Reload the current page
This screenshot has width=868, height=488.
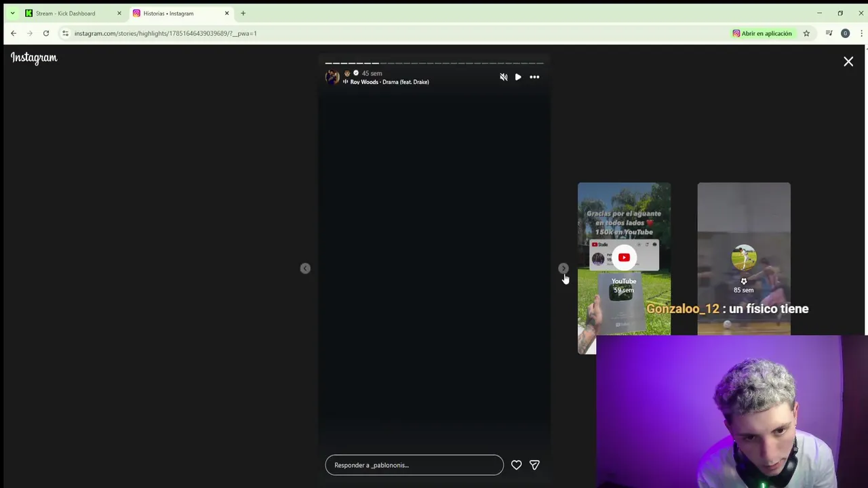coord(46,33)
